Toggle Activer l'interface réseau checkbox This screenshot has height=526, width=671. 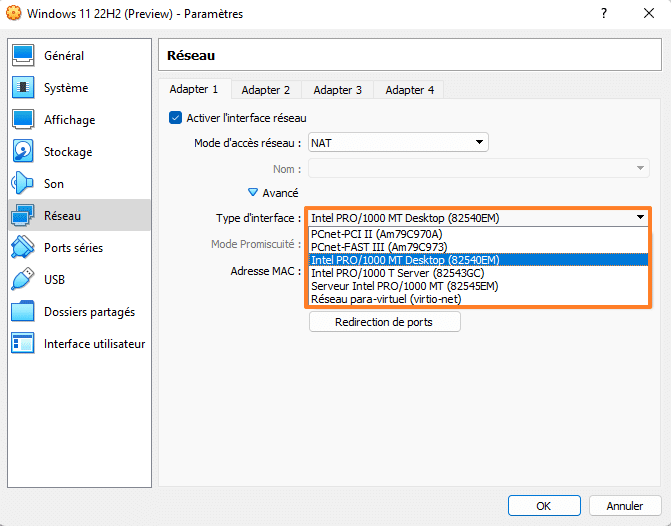[176, 118]
